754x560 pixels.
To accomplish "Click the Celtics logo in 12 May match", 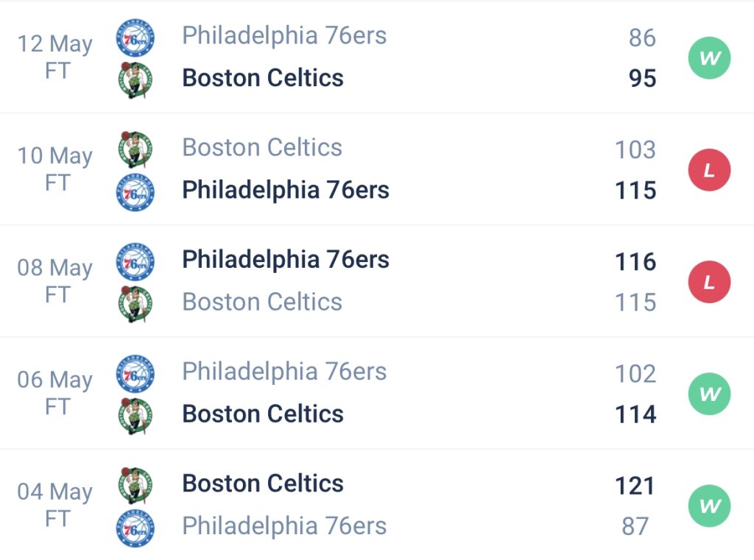I will pos(135,79).
